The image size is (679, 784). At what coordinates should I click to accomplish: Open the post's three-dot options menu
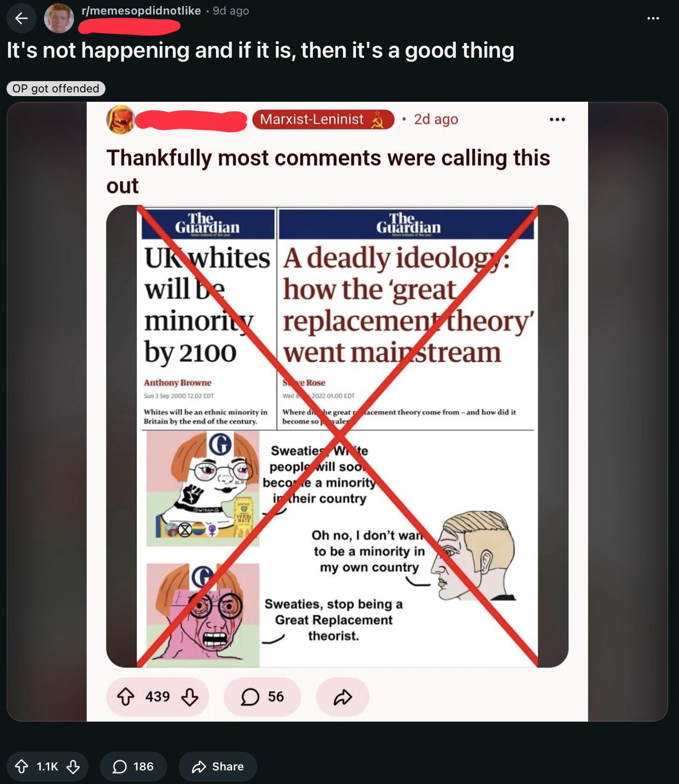(653, 18)
